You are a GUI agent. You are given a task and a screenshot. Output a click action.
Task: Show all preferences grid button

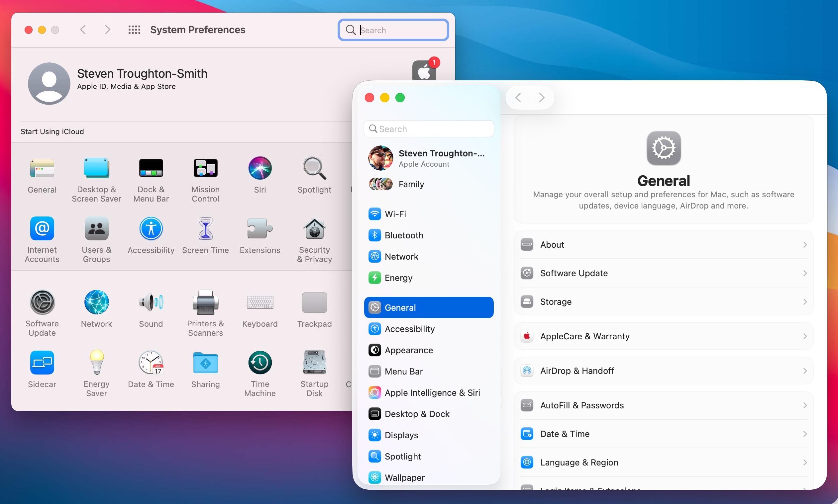click(134, 30)
